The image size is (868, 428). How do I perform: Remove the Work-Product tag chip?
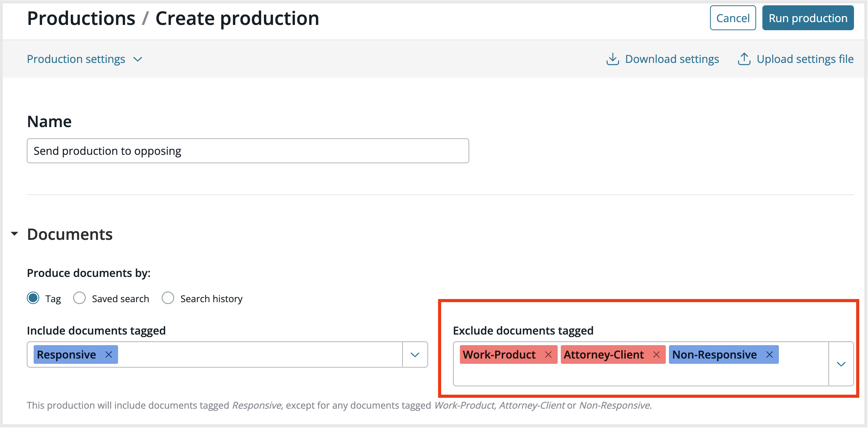(548, 354)
